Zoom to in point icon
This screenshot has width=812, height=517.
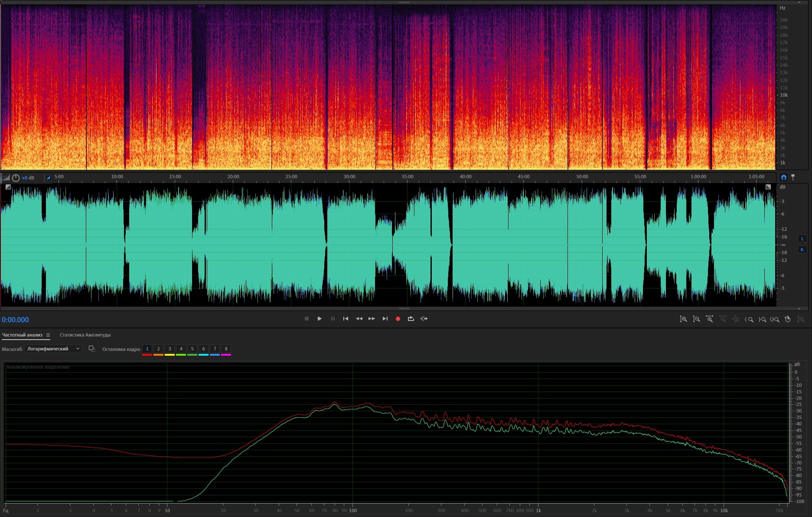749,319
